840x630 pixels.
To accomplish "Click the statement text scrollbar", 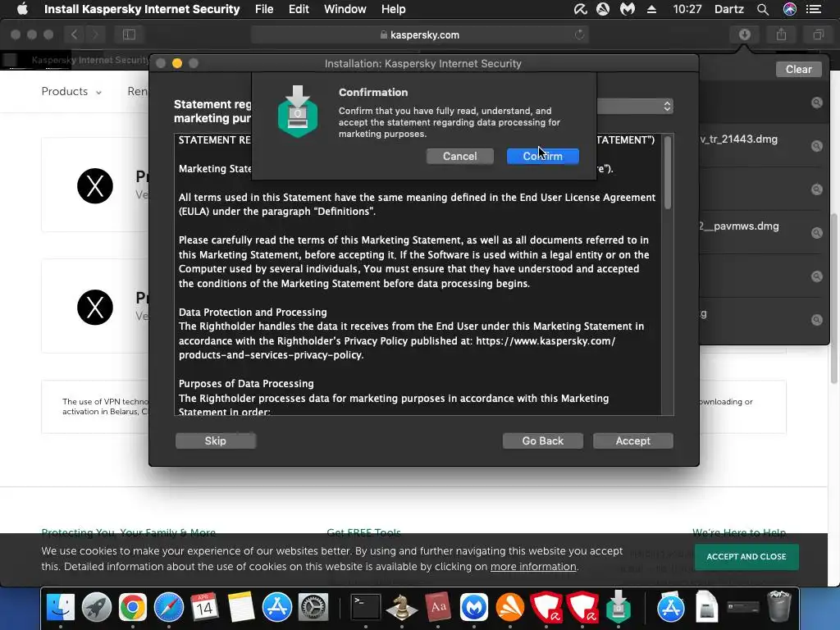I will [x=668, y=172].
